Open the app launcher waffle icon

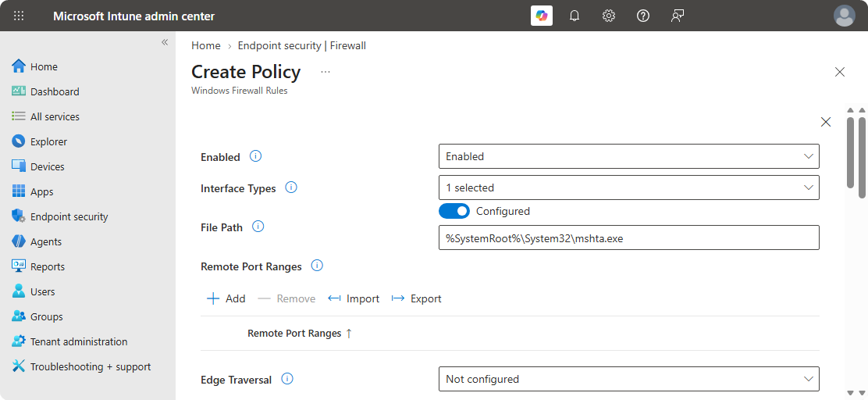tap(19, 16)
